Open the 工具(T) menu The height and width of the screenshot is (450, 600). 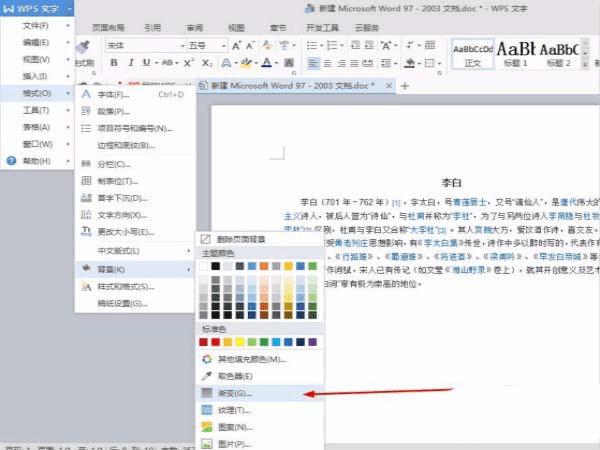coord(36,110)
